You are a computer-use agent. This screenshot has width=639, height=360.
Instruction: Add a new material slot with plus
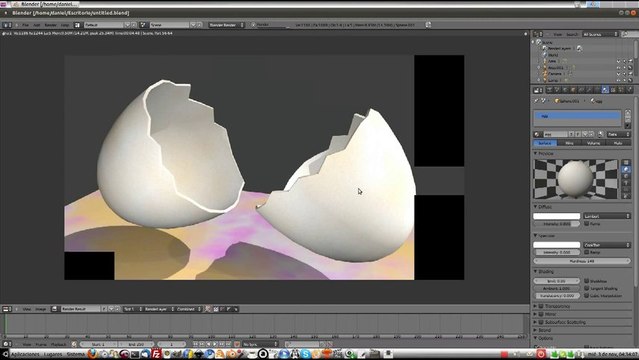click(628, 113)
